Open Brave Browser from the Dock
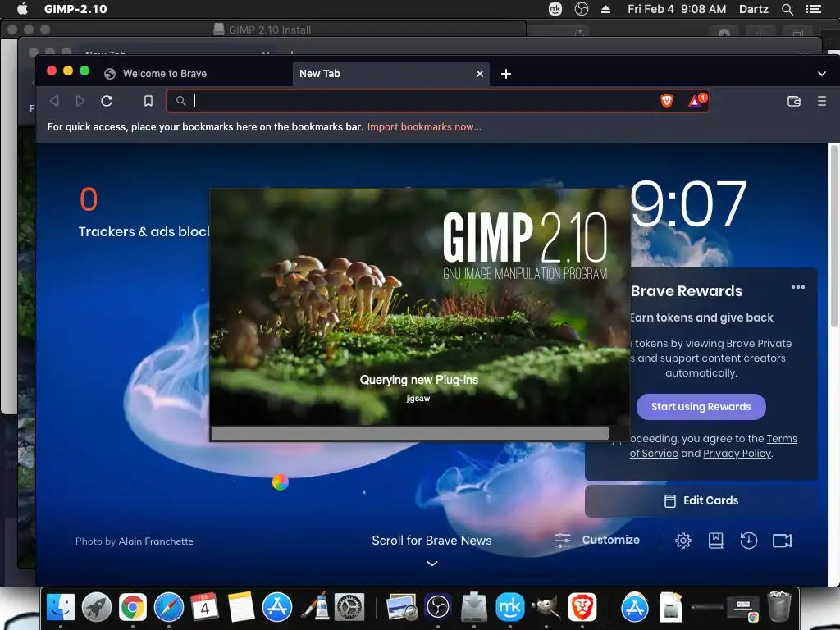 pos(582,607)
